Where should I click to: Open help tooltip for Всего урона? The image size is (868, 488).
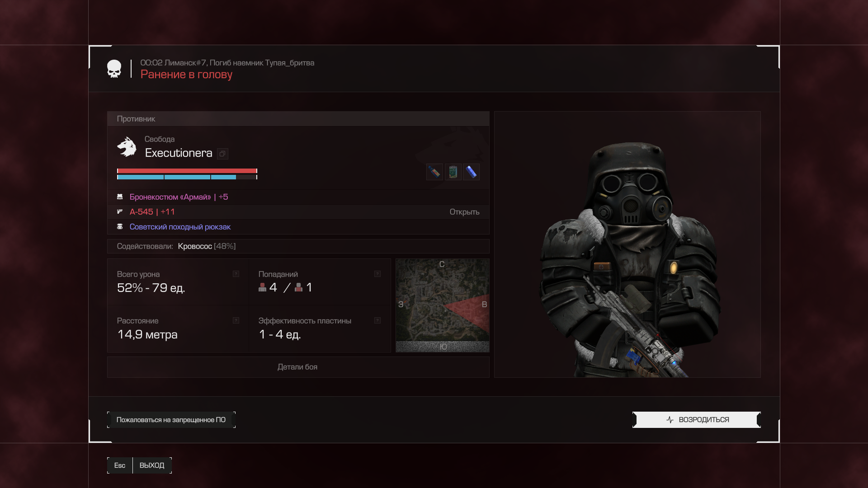click(x=236, y=274)
